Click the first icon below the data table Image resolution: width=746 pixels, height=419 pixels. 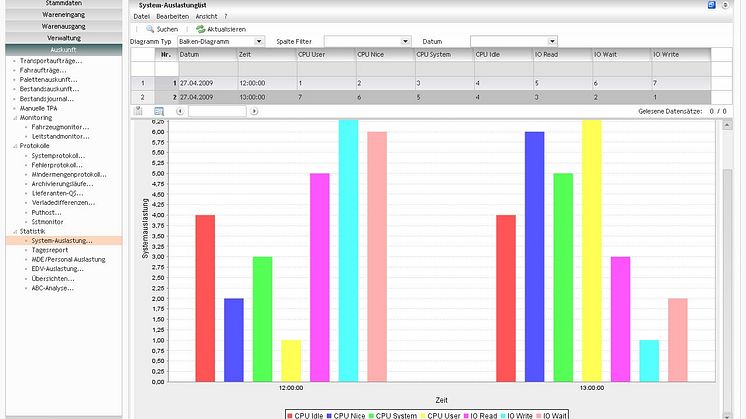[138, 111]
